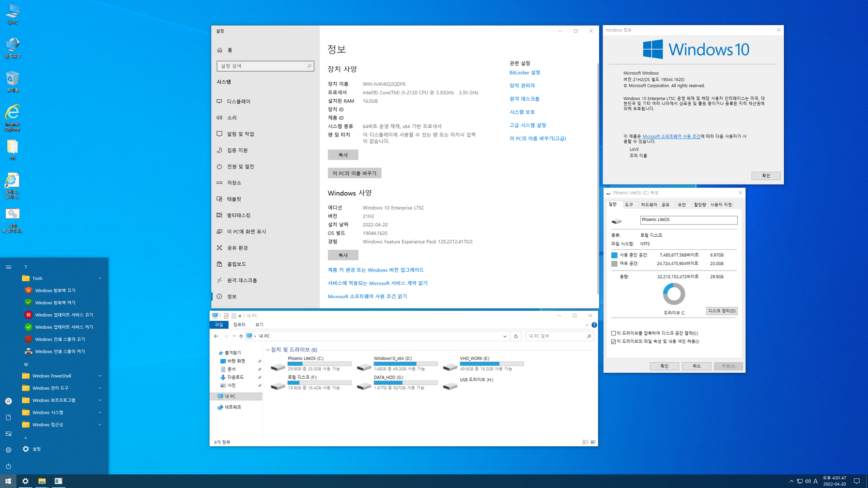Click the Explorer refresh button

pyautogui.click(x=516, y=336)
